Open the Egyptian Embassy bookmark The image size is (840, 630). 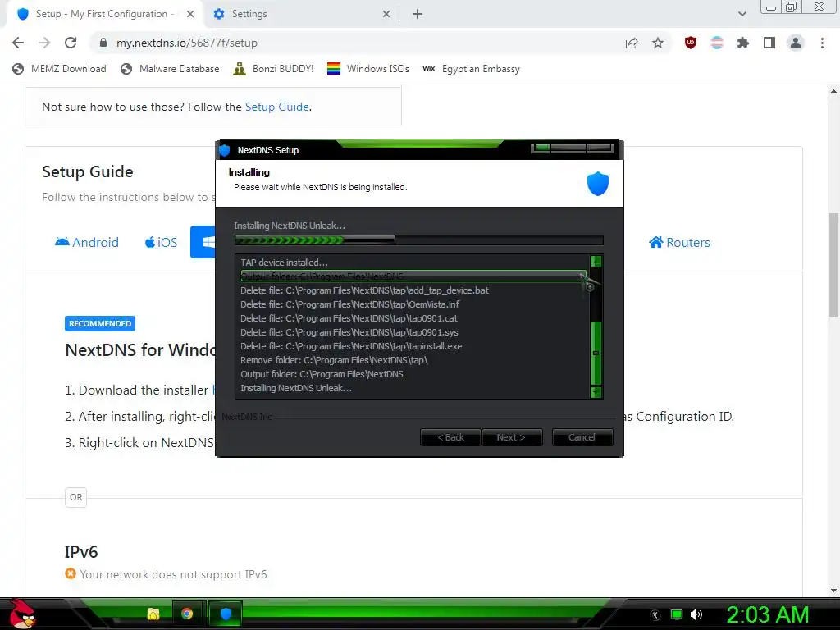click(471, 69)
